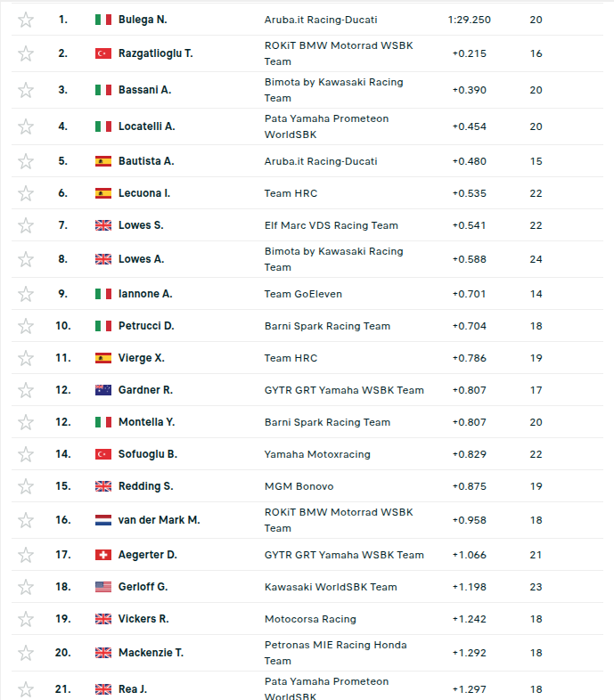This screenshot has width=614, height=700.
Task: Favorite Iannone A. with the star icon
Action: coord(26,294)
